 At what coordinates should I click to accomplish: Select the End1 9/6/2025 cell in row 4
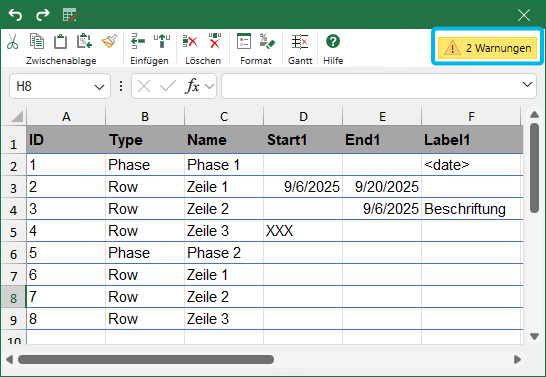click(382, 209)
